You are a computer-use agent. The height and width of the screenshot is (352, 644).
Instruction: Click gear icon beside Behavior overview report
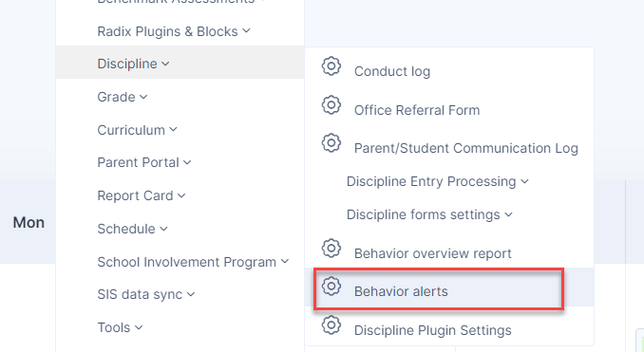click(x=331, y=249)
